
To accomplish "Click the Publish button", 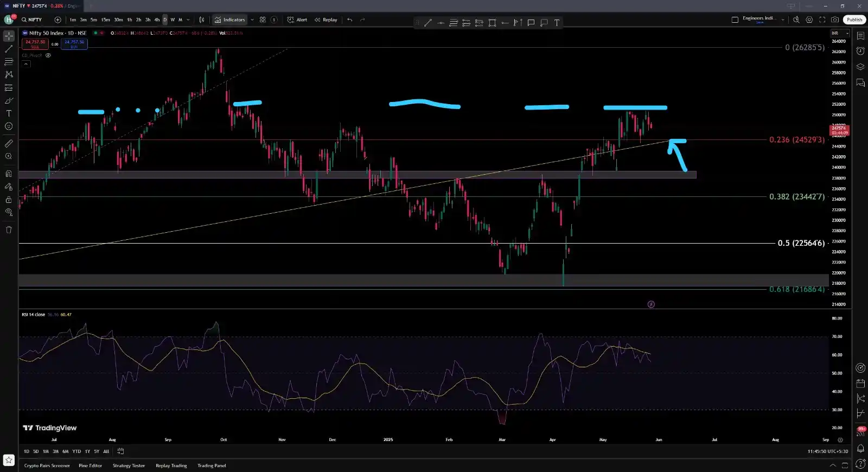I will tap(854, 20).
